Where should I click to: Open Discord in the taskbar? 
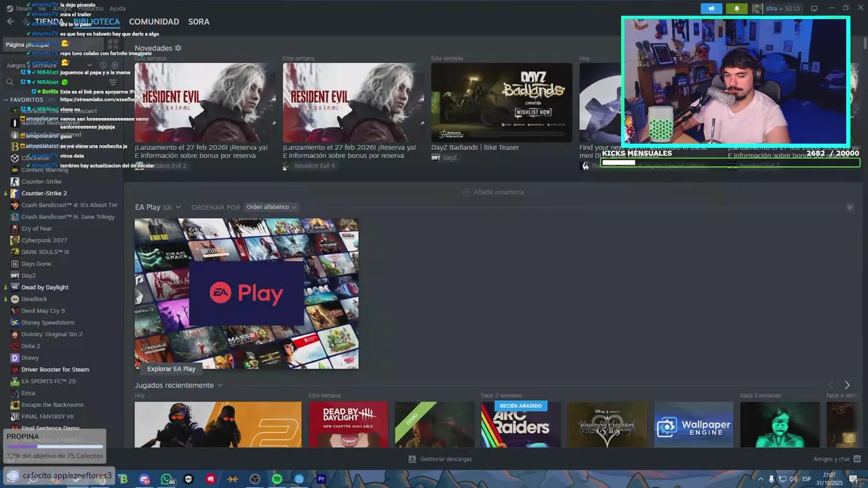coord(144,479)
